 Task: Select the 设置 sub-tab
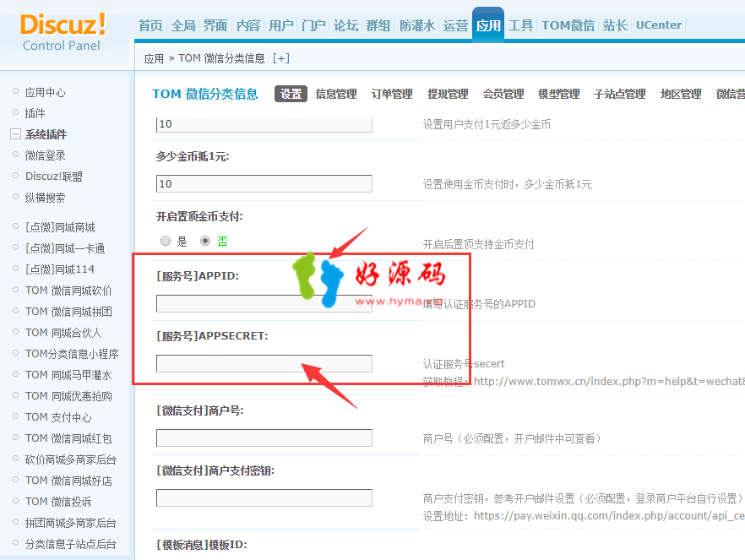coord(291,94)
